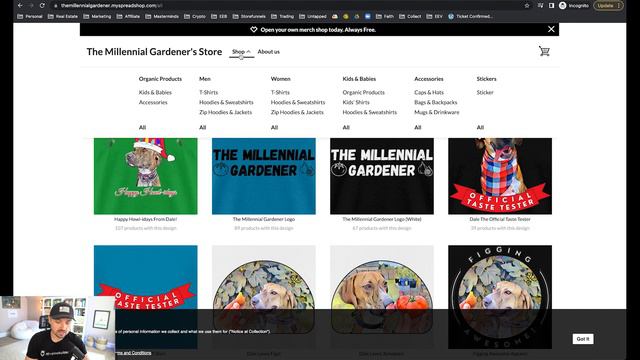The width and height of the screenshot is (640, 360).
Task: Click All under Stickers
Action: point(480,127)
